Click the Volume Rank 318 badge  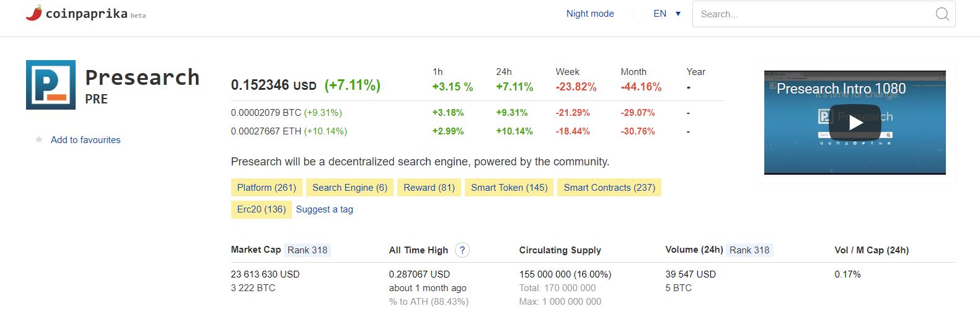coord(749,250)
